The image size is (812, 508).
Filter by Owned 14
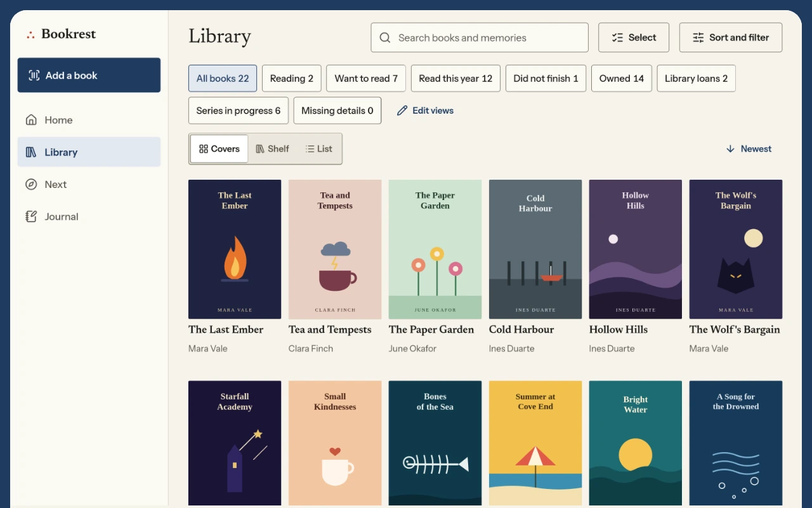coord(622,78)
